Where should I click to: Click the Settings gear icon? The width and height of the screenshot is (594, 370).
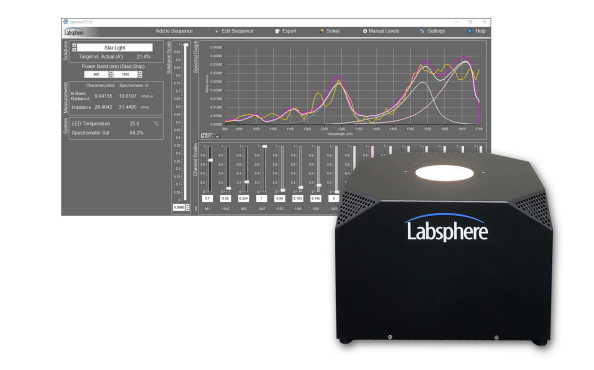point(422,31)
